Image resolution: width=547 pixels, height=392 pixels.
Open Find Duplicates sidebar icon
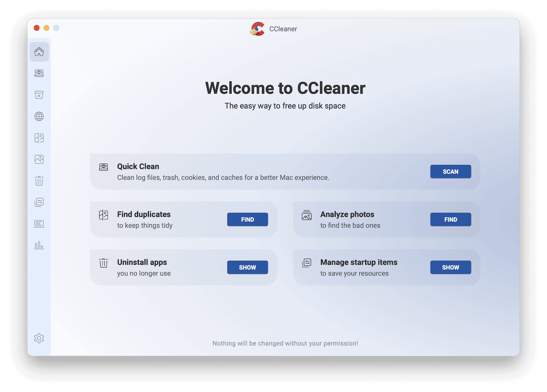(39, 138)
